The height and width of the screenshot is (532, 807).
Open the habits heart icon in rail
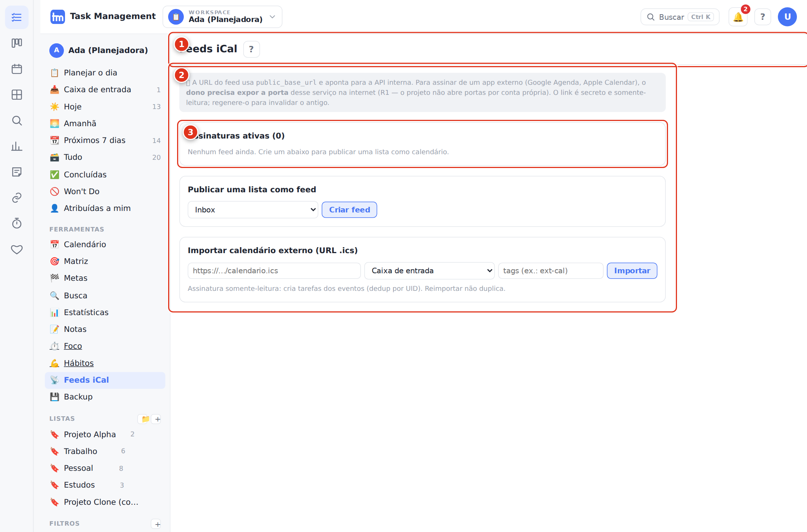17,249
